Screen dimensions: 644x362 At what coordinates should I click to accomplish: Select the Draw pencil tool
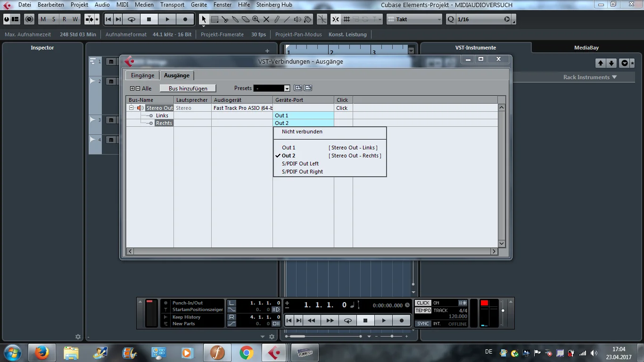[x=277, y=19]
